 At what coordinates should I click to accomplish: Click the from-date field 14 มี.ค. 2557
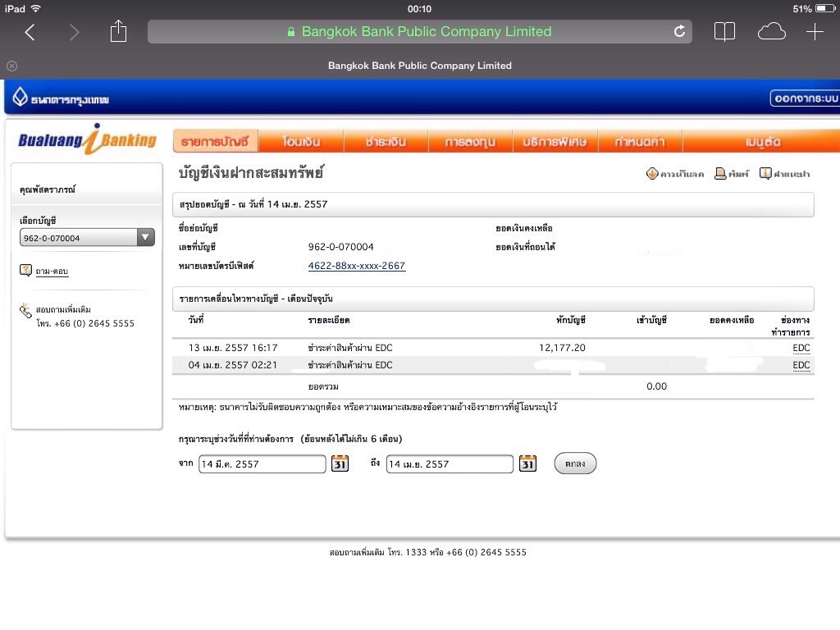pos(262,464)
